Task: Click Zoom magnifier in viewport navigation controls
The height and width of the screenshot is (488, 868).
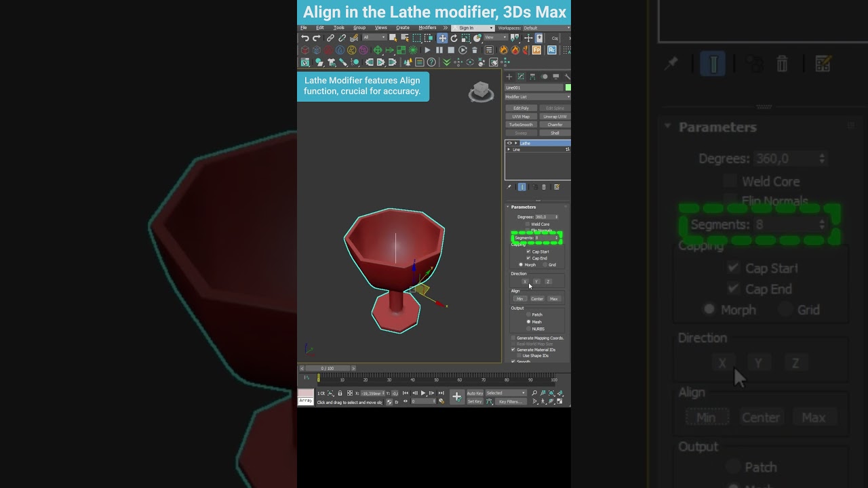Action: pyautogui.click(x=534, y=393)
